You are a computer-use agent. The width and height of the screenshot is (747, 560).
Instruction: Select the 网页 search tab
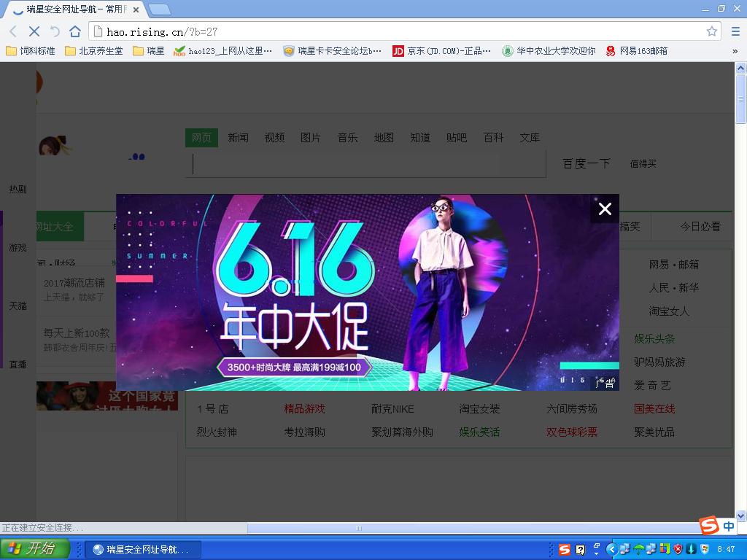[201, 138]
